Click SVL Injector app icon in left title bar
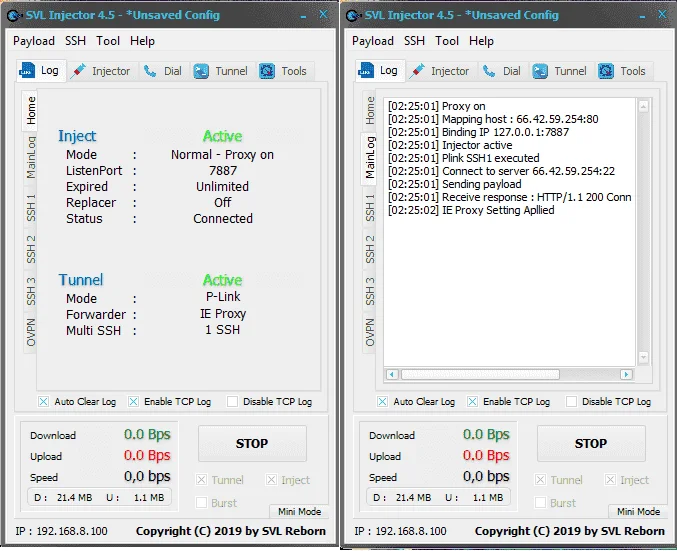677x551 pixels. (14, 16)
